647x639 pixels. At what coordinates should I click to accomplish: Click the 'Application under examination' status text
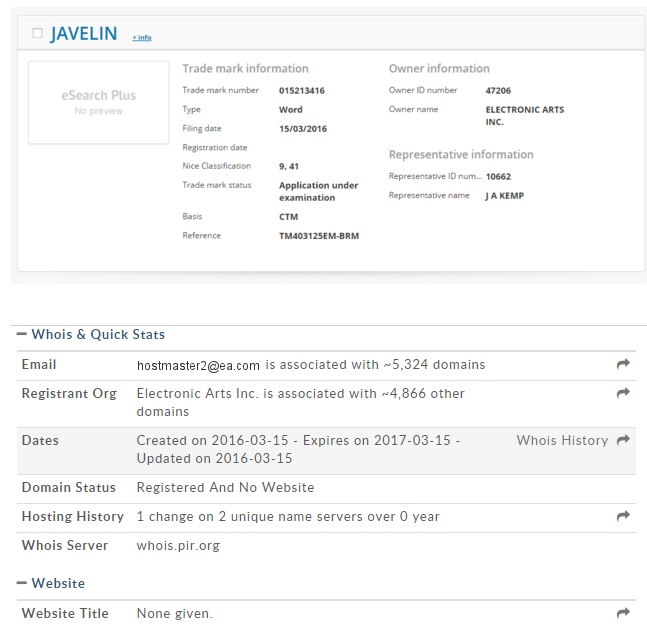point(319,191)
